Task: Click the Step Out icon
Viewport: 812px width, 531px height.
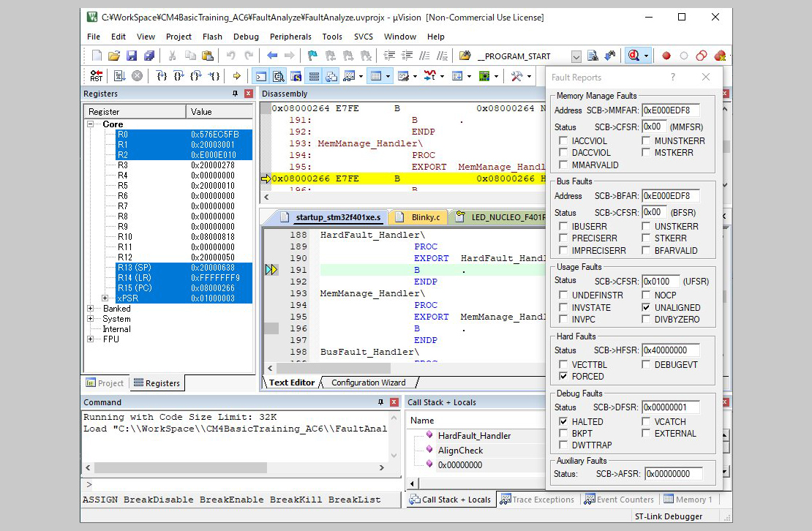Action: coord(196,76)
